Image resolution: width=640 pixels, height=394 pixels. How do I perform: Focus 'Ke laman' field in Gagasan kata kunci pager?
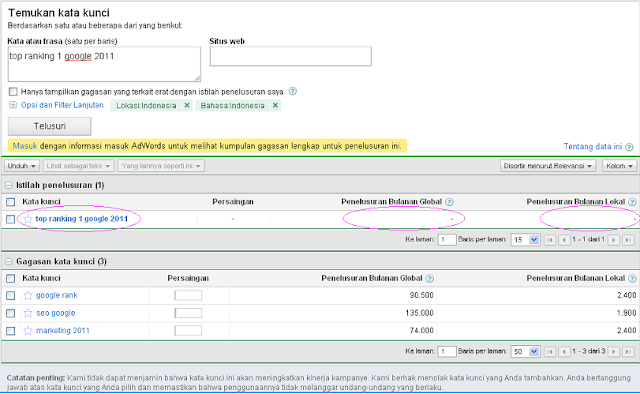point(447,352)
